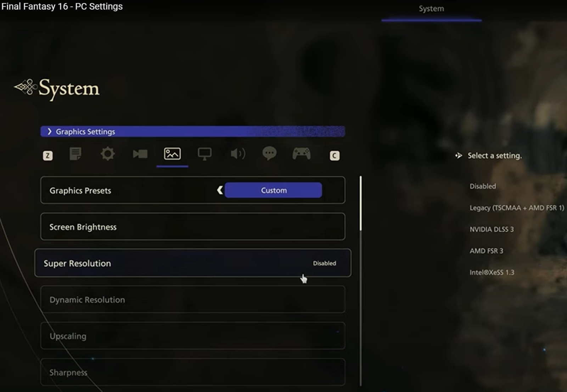The width and height of the screenshot is (567, 392).
Task: Open the Screen Brightness setting
Action: [193, 226]
